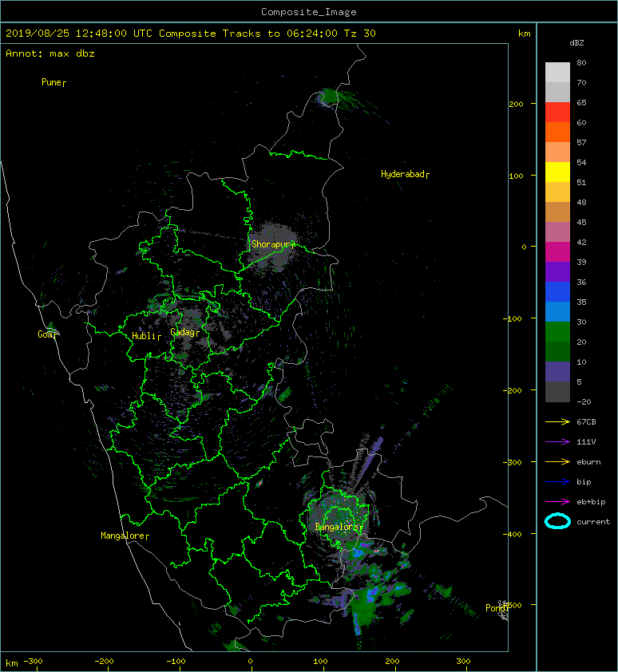Screen dimensions: 618x672
Task: Click the Pondi label at map edge
Action: (497, 608)
